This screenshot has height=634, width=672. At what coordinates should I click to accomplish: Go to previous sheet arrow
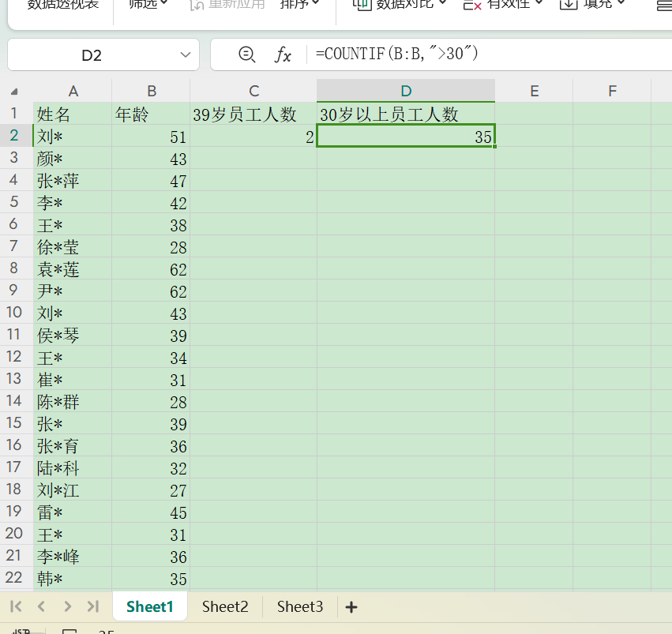pos(41,606)
